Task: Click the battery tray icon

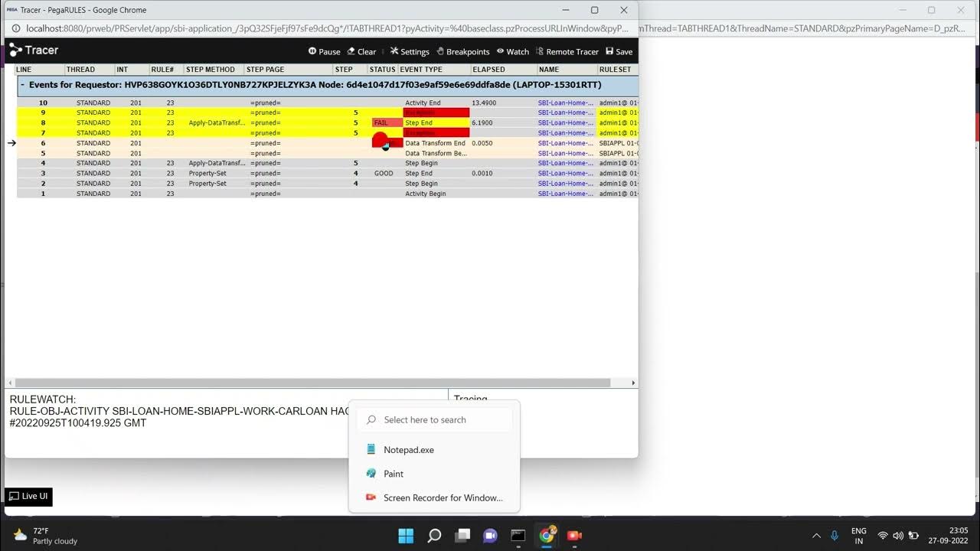Action: click(913, 536)
